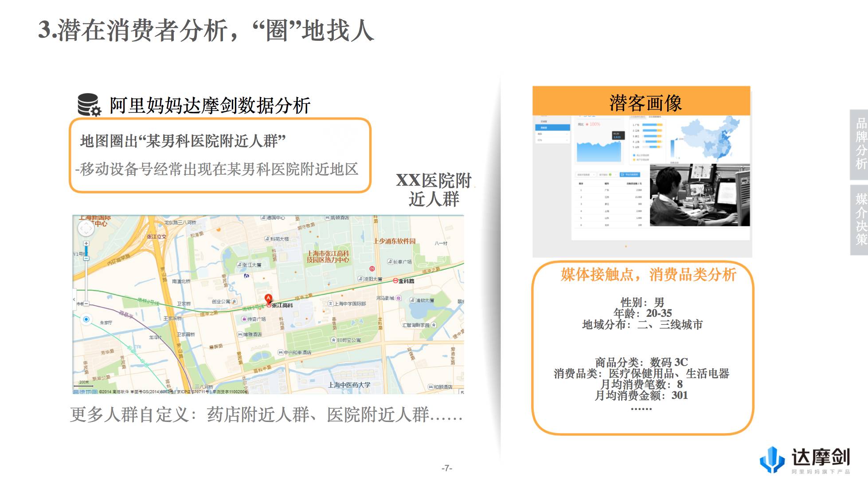The width and height of the screenshot is (868, 481).
Task: Click the map legend gradient bar in dashboard
Action: tap(673, 149)
